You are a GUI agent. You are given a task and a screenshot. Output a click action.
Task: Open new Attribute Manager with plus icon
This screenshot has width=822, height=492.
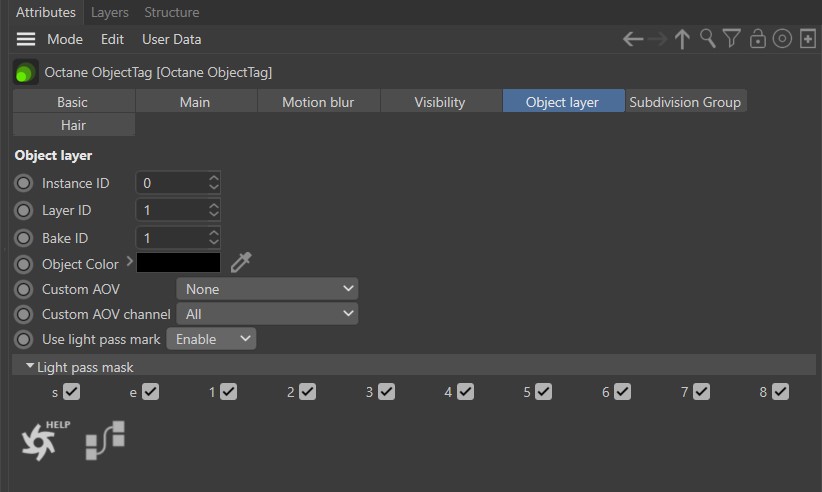pos(808,39)
